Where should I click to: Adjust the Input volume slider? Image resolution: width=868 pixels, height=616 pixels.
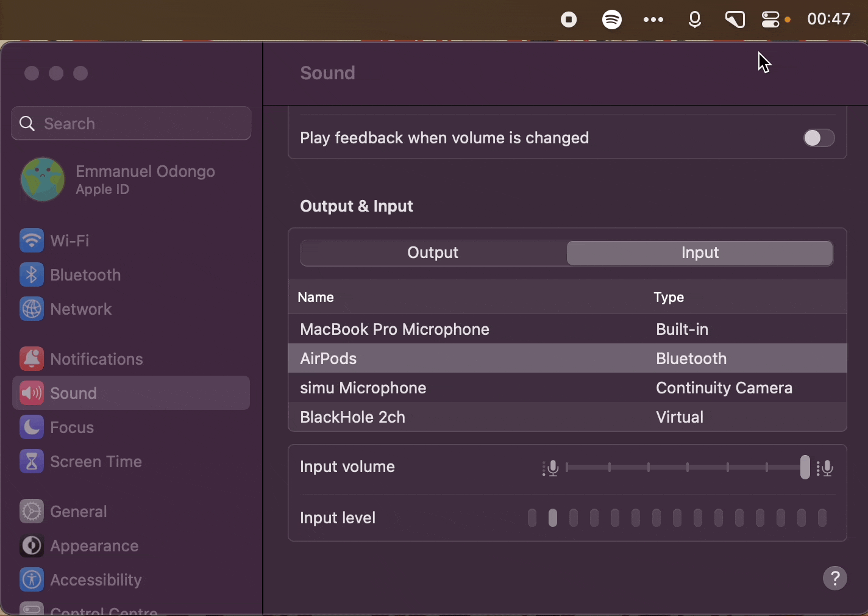pyautogui.click(x=805, y=468)
